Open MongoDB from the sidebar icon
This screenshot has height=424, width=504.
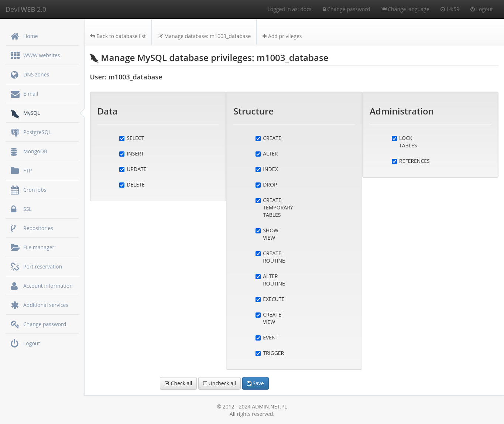click(x=14, y=151)
